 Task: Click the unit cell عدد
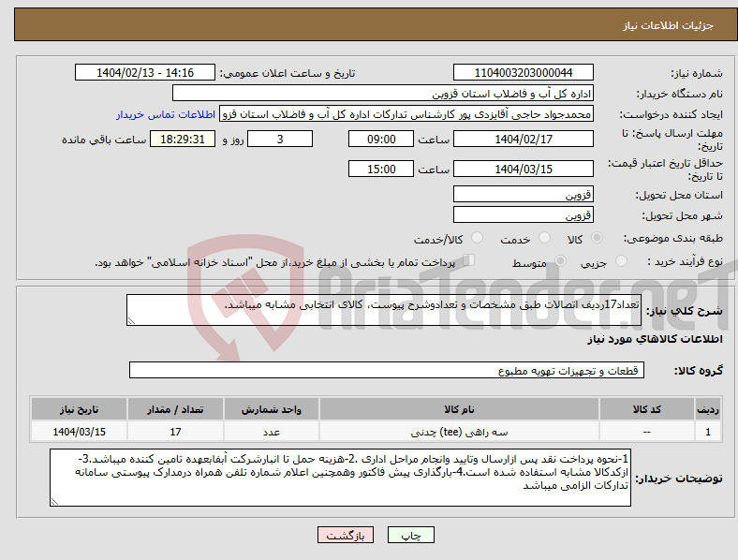272,432
